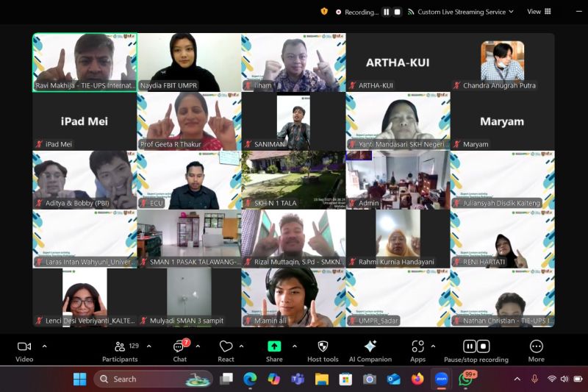Open Microsoft Teams from taskbar
The image size is (588, 392).
click(x=298, y=379)
